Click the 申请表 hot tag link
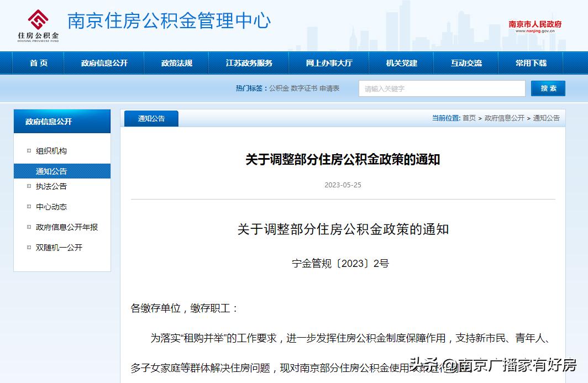Image resolution: width=588 pixels, height=383 pixels. pos(328,88)
